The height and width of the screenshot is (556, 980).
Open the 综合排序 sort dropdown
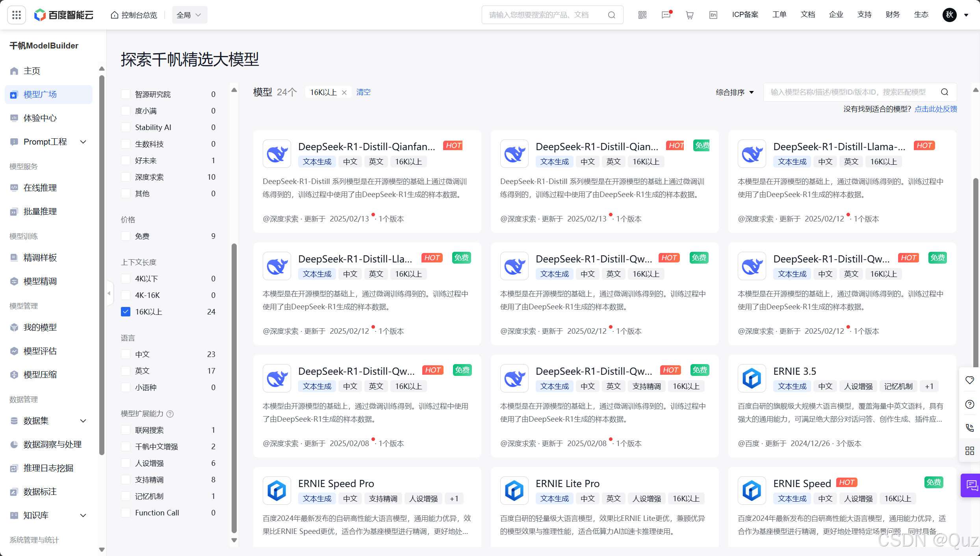pyautogui.click(x=735, y=92)
